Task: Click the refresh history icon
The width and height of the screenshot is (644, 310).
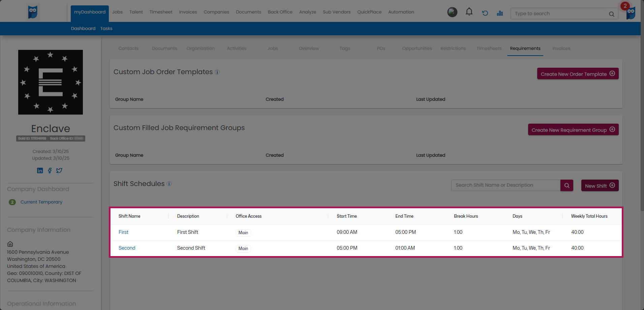Action: click(485, 13)
